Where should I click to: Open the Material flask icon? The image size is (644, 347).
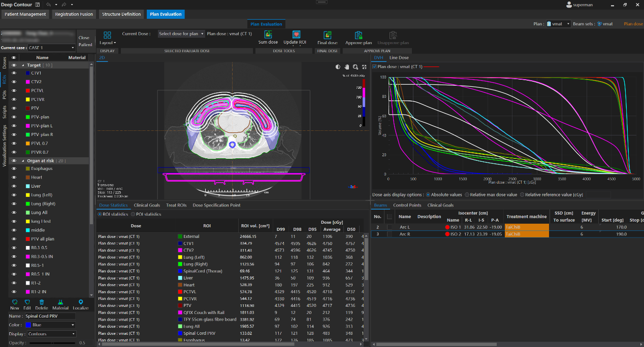[x=60, y=302]
